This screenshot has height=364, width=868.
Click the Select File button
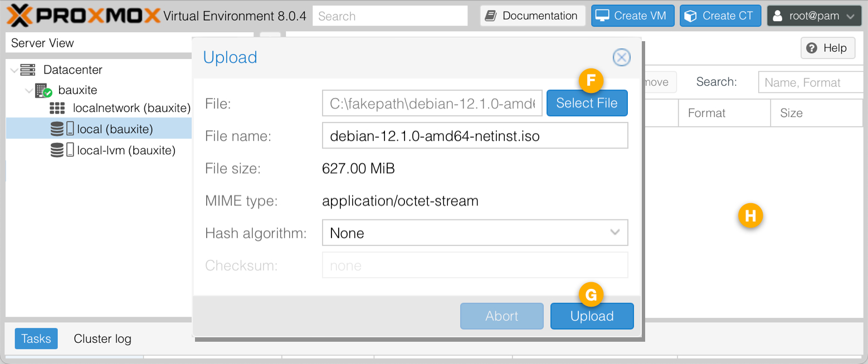point(587,103)
